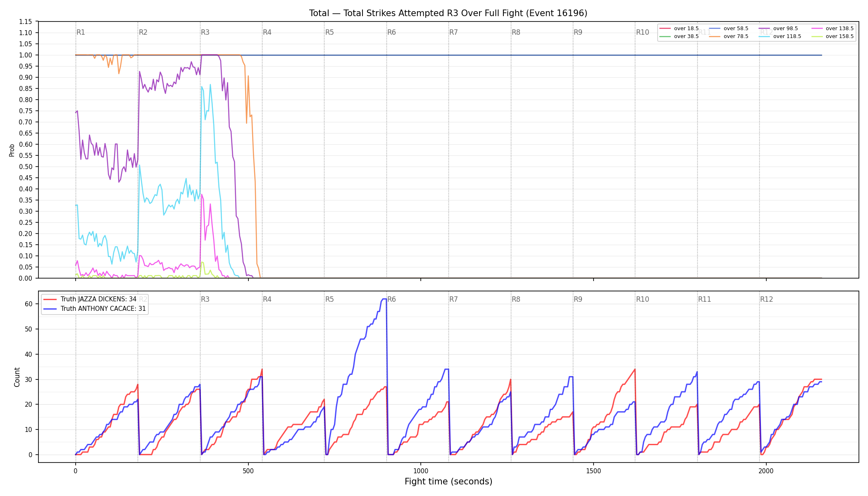Click the 0.50 tick on the Prob axis
This screenshot has height=496, width=868.
pyautogui.click(x=26, y=167)
